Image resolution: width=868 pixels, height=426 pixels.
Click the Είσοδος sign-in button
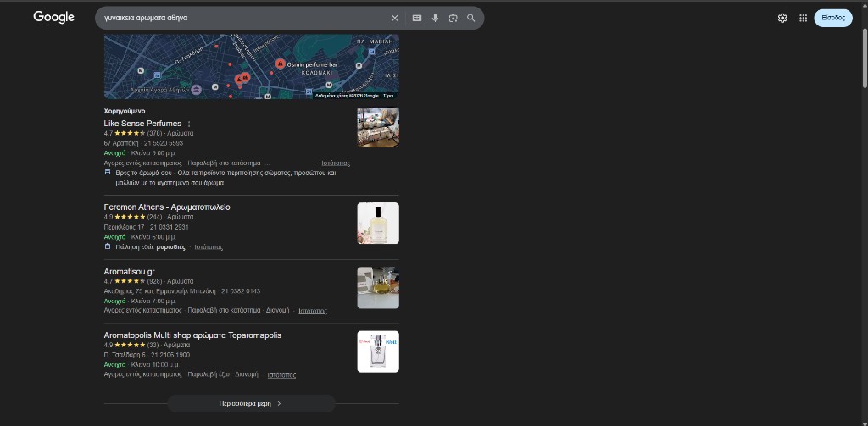tap(833, 19)
